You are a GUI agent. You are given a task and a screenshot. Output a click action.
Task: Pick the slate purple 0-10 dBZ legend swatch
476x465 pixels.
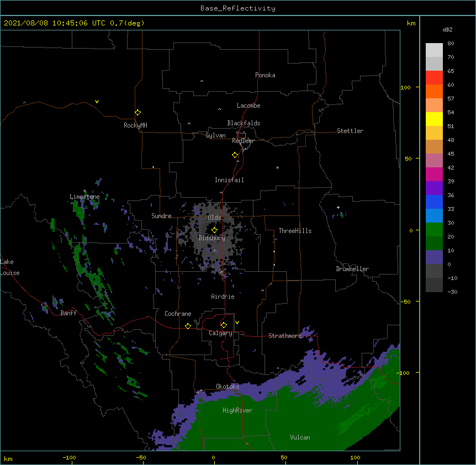(434, 257)
